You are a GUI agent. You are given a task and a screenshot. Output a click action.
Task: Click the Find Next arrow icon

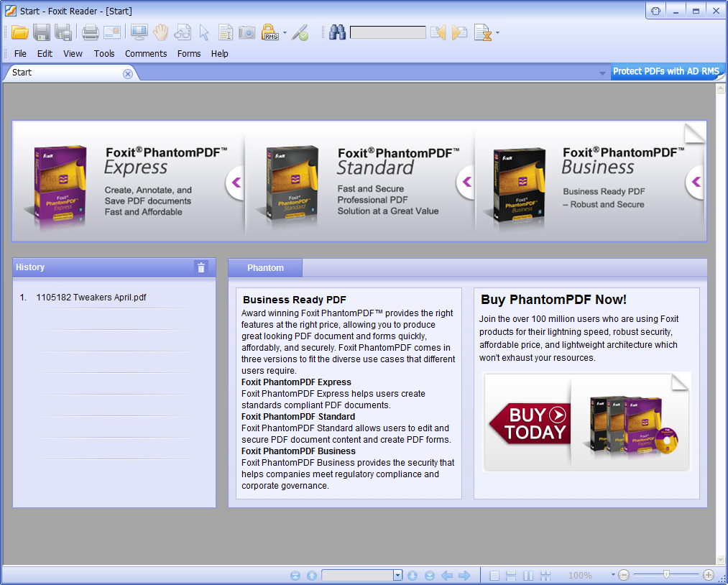459,32
